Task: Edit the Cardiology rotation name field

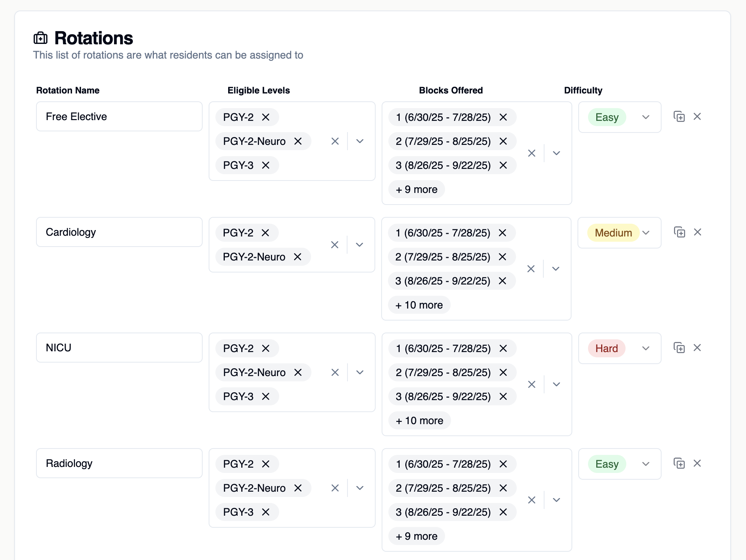Action: pyautogui.click(x=119, y=232)
